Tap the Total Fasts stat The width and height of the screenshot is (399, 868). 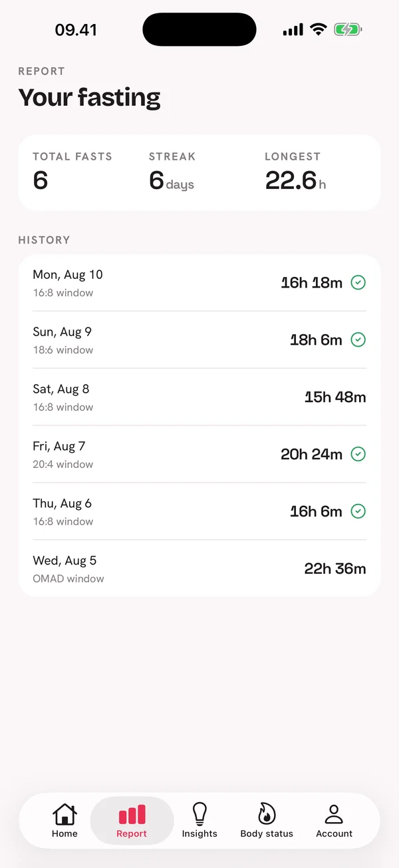(72, 171)
